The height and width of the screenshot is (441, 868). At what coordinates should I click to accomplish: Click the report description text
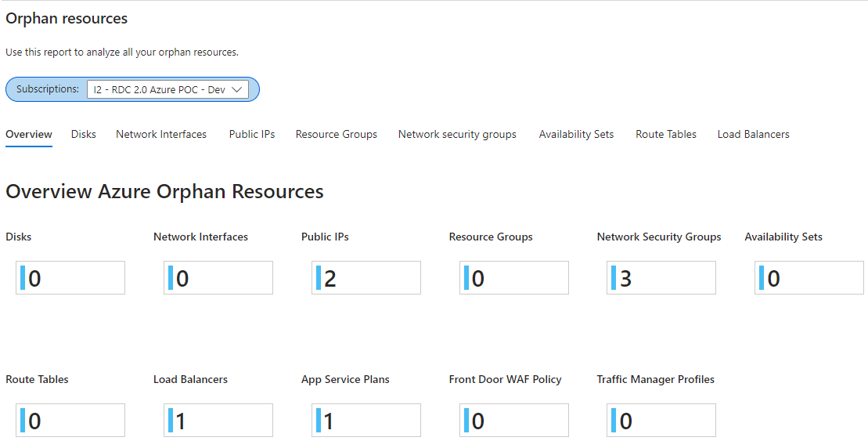click(122, 52)
